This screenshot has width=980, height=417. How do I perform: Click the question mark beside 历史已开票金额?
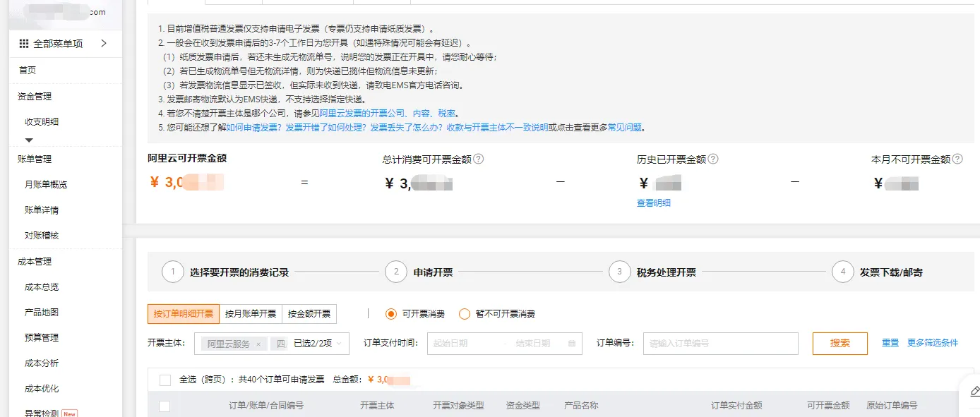712,159
